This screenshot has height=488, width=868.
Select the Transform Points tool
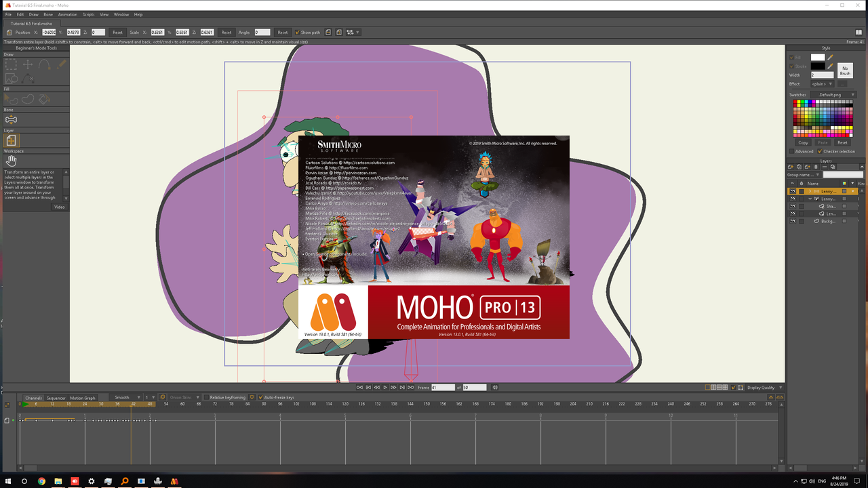[x=28, y=64]
